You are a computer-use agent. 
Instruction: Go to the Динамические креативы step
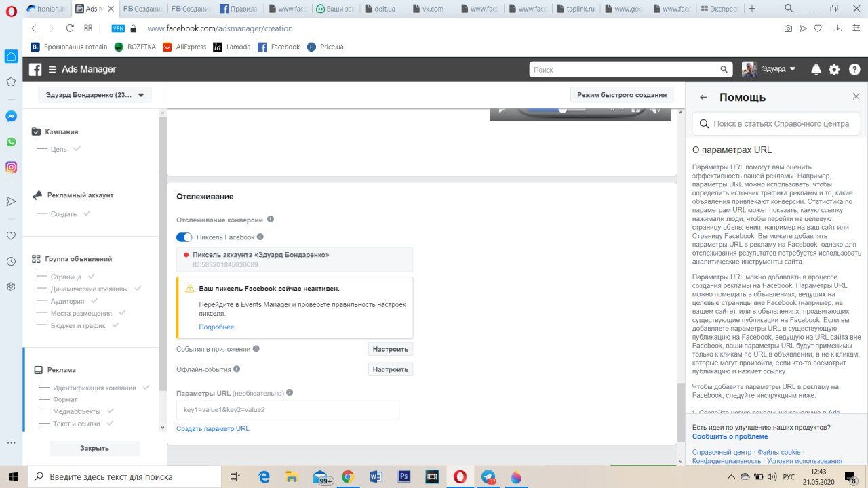[89, 289]
